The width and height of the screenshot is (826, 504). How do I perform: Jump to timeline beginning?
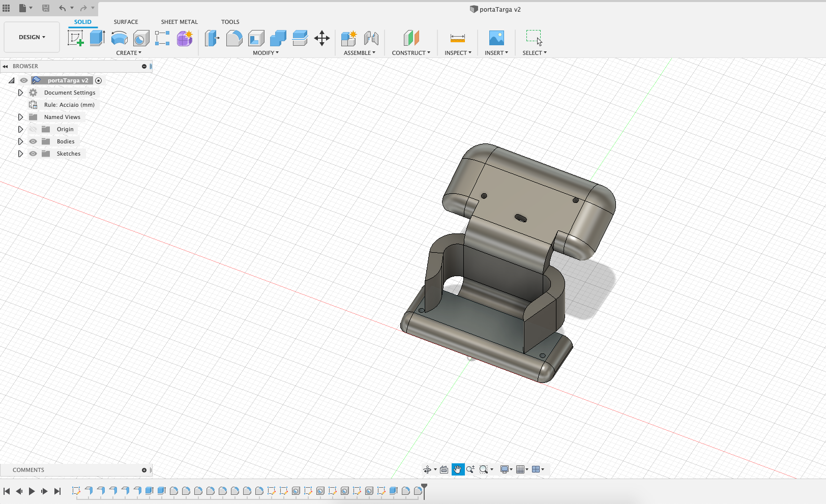(7, 491)
